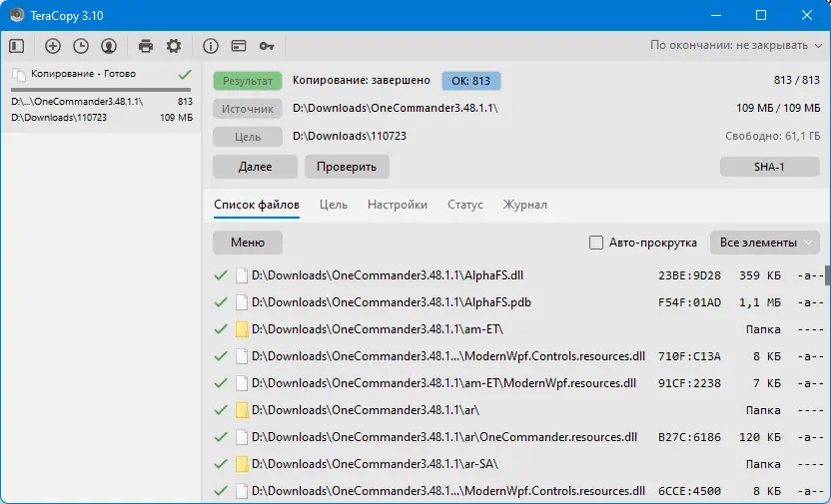The image size is (831, 504).
Task: Click the 813 / 813 counter
Action: (797, 81)
